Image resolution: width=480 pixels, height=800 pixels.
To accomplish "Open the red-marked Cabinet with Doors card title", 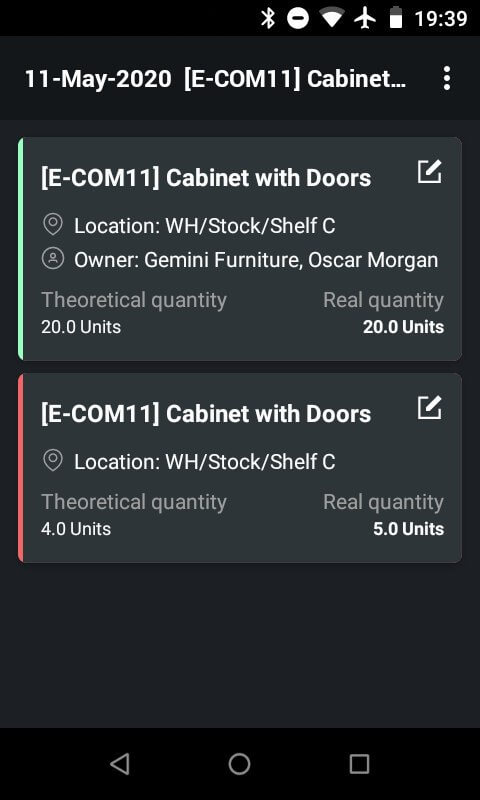I will pos(206,414).
